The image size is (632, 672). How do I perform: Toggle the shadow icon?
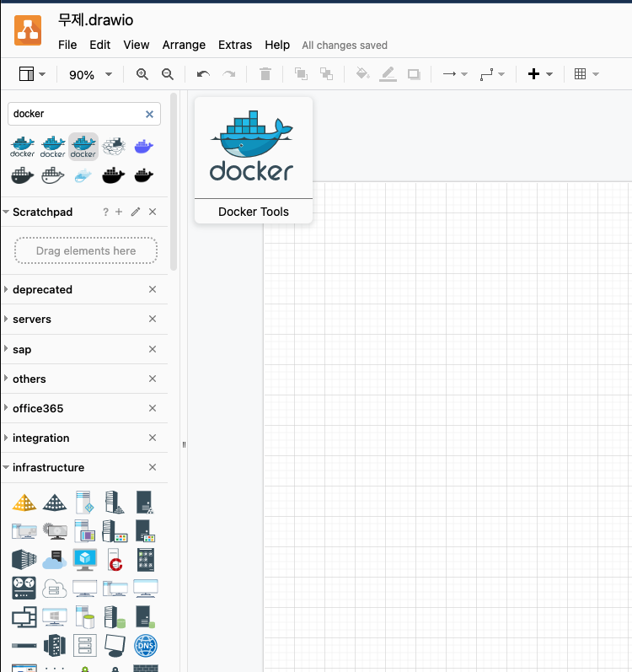pyautogui.click(x=414, y=74)
